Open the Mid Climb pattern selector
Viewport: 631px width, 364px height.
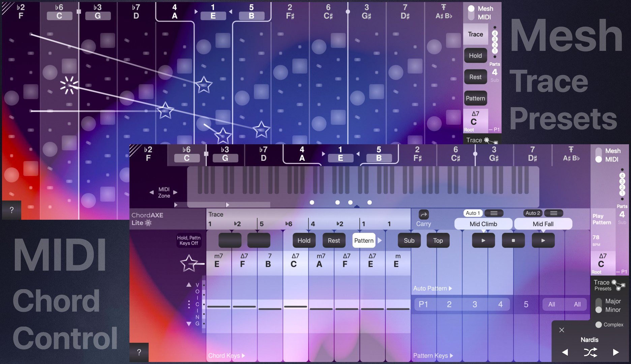(483, 224)
